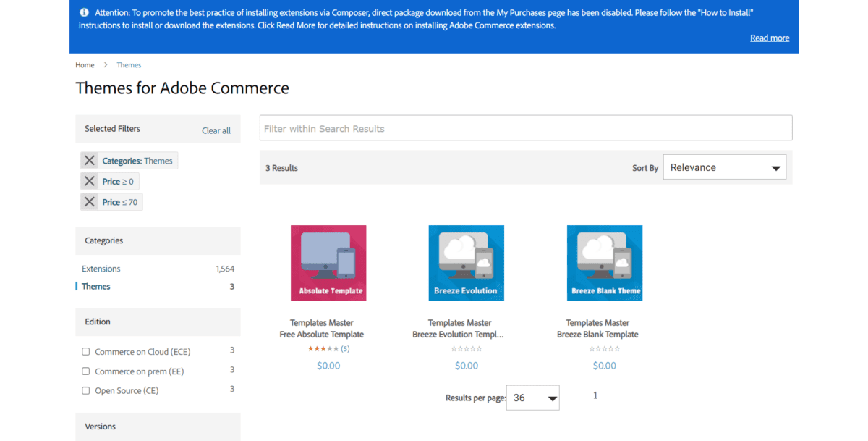Screen dimensions: 868x441
Task: Click the Categories section header
Action: (158, 240)
